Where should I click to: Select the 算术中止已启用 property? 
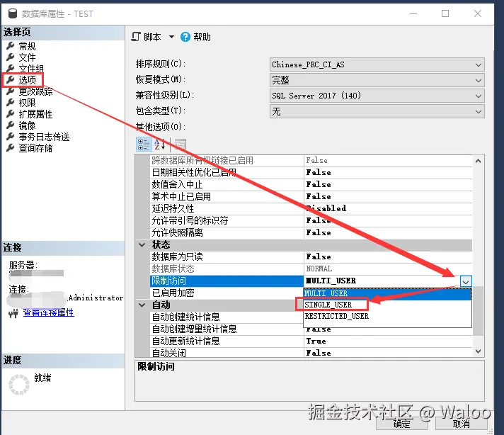point(311,196)
